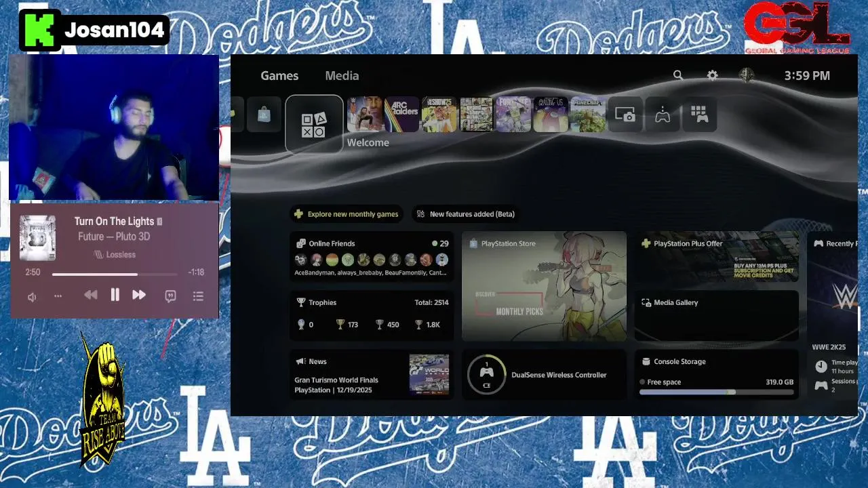The image size is (868, 488).
Task: Open PlayStation search magnifier icon
Action: [677, 75]
